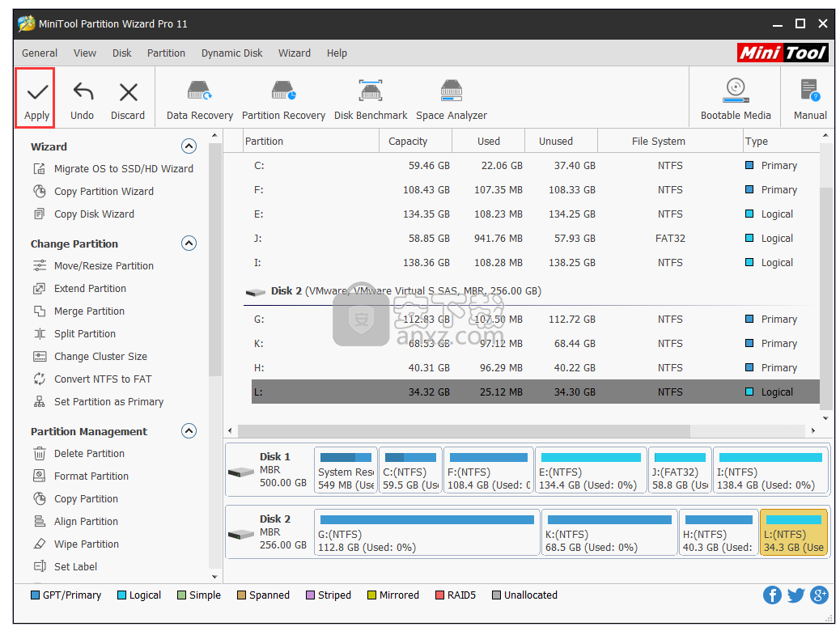The image size is (840, 631).
Task: Start Migrate OS to SSD/HD Wizard
Action: coord(113,169)
